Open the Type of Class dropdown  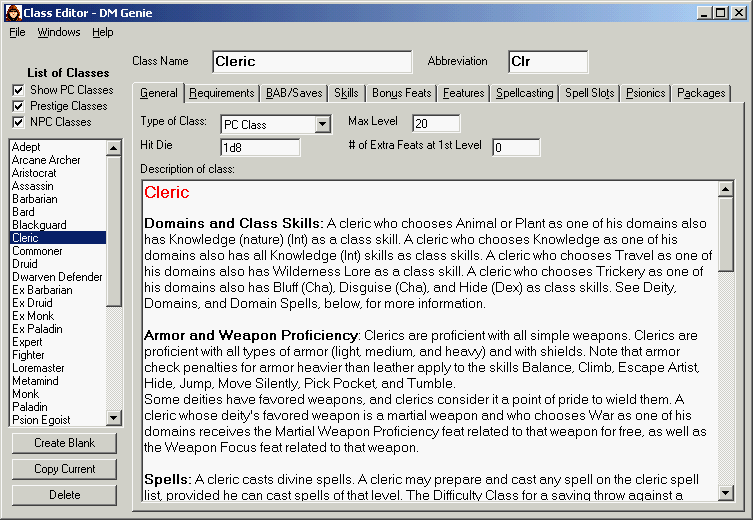323,124
